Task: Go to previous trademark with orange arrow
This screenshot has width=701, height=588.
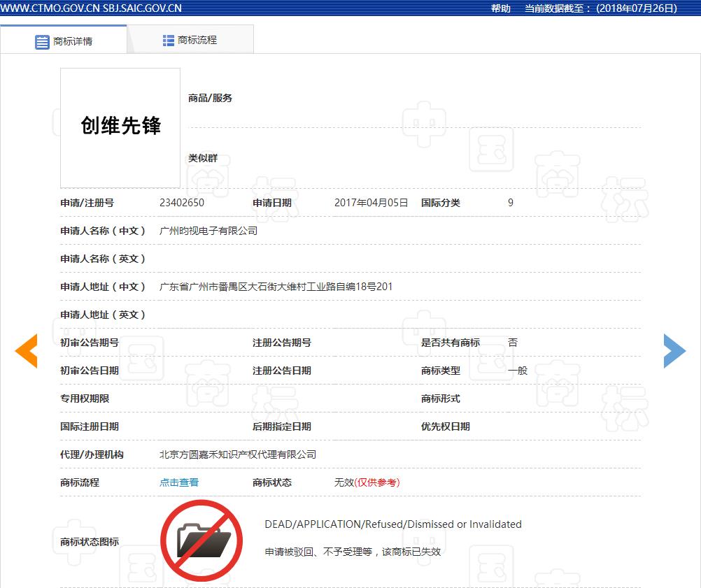Action: pos(26,351)
